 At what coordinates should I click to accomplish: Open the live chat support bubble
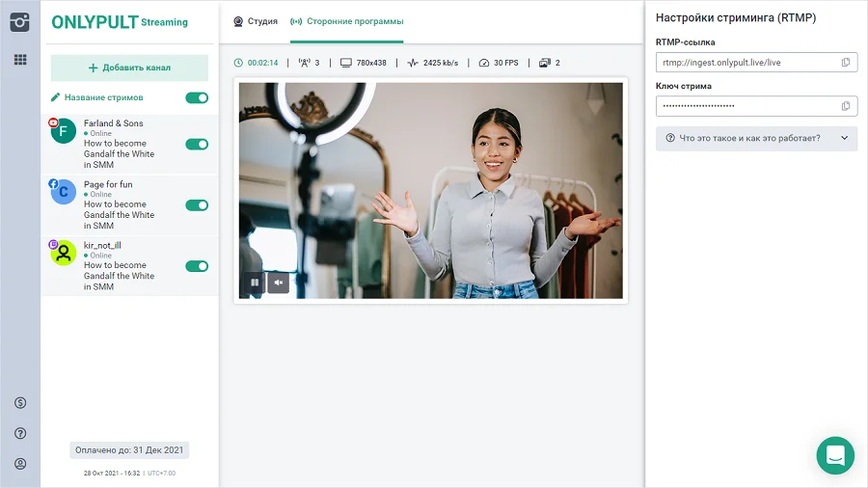click(835, 455)
